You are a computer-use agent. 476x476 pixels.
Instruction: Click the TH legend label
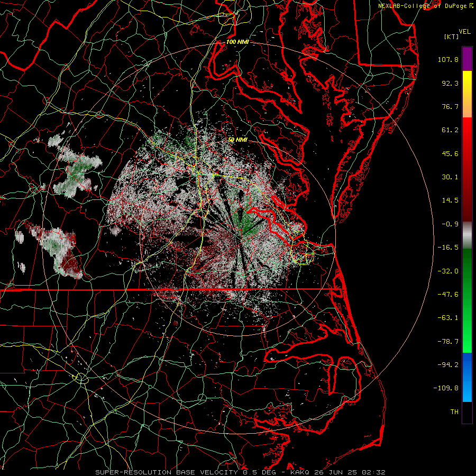coord(454,412)
